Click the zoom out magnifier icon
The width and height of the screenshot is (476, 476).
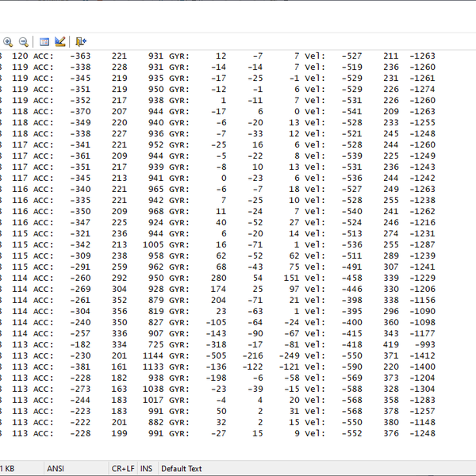[23, 41]
